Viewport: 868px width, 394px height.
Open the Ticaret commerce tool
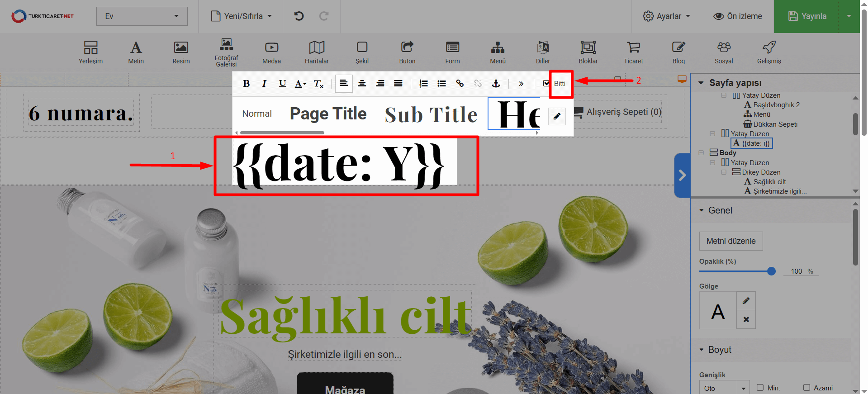(633, 52)
